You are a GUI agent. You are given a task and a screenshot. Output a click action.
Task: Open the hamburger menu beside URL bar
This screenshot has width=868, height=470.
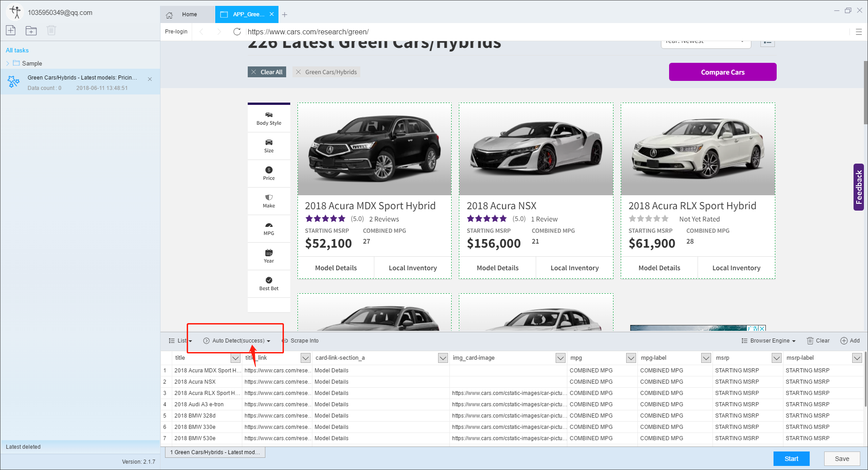[x=859, y=32]
